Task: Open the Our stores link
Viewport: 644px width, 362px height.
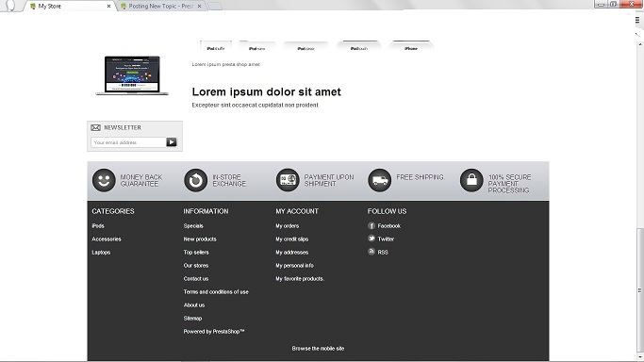Action: point(196,265)
